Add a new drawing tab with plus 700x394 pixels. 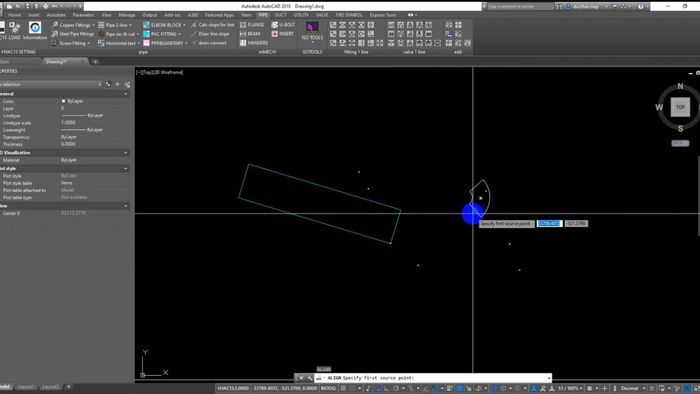click(95, 62)
